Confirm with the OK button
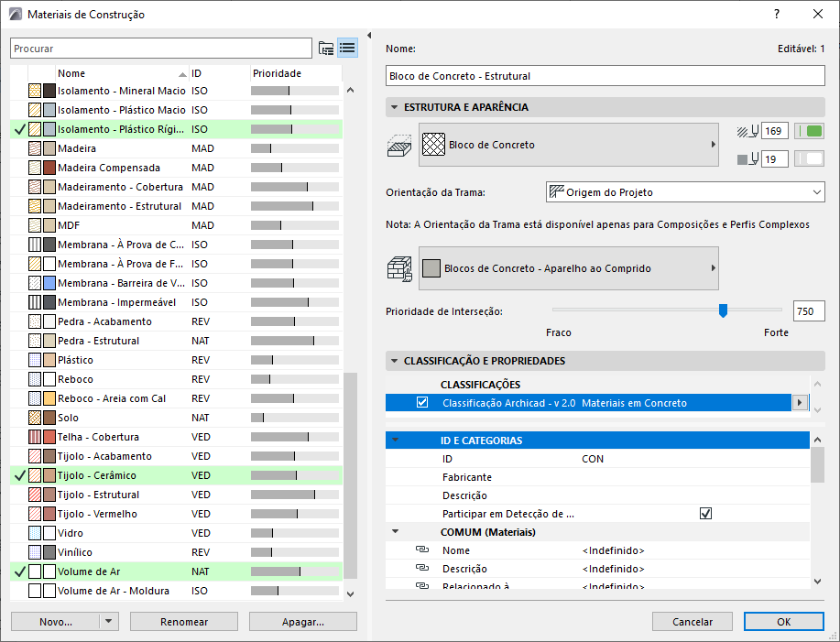 tap(784, 622)
